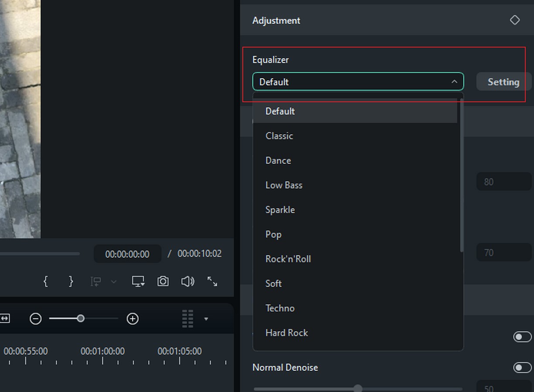
Task: Click the 00:00:00:00 current timecode field
Action: tap(127, 254)
